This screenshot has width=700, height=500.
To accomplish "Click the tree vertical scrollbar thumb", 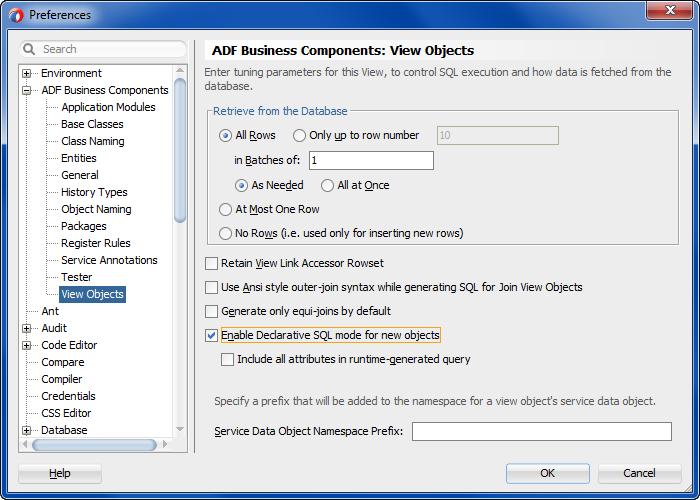I will (180, 150).
